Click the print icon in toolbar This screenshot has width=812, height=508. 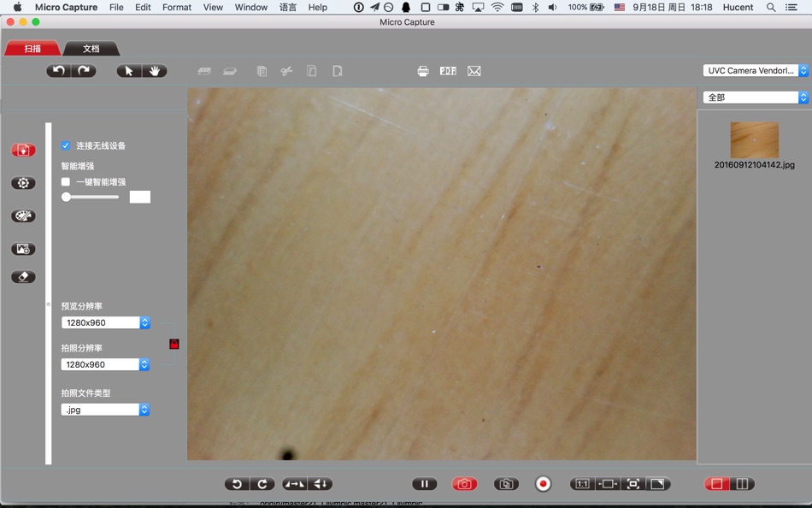click(x=423, y=71)
